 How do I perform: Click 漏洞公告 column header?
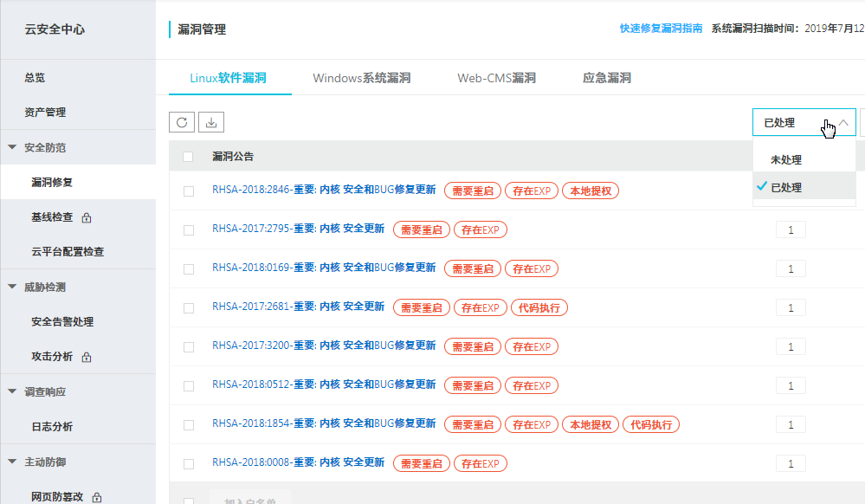pos(233,157)
